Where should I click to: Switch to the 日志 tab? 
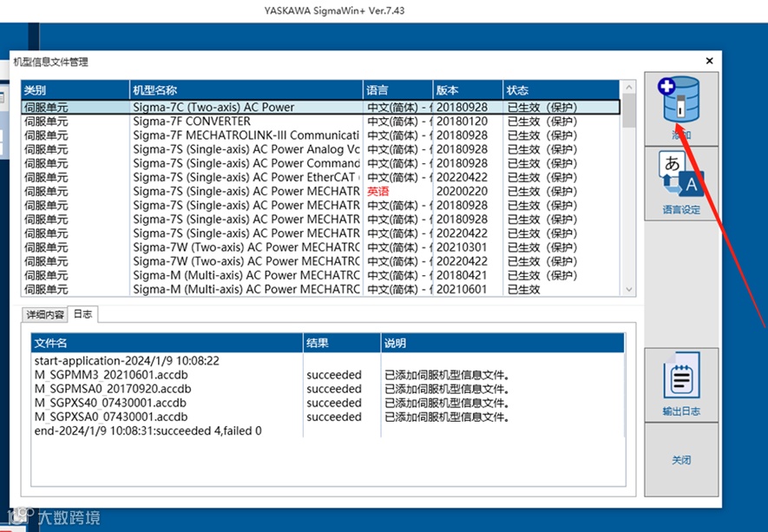click(82, 314)
